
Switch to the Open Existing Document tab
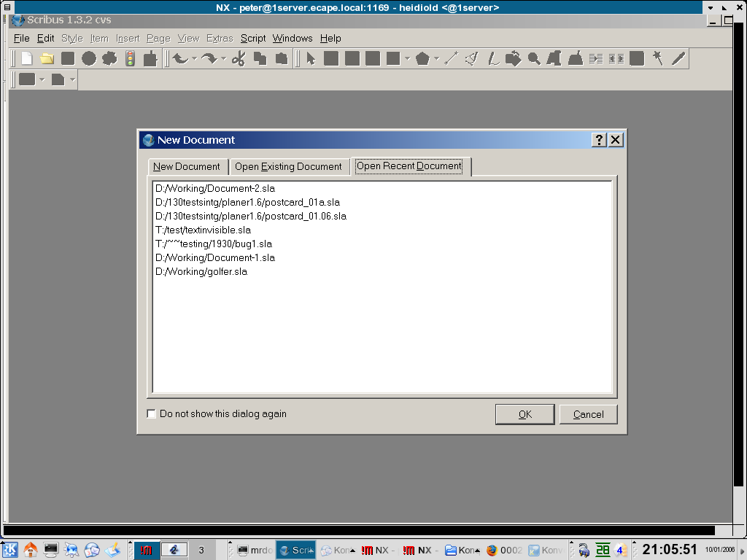click(x=288, y=167)
